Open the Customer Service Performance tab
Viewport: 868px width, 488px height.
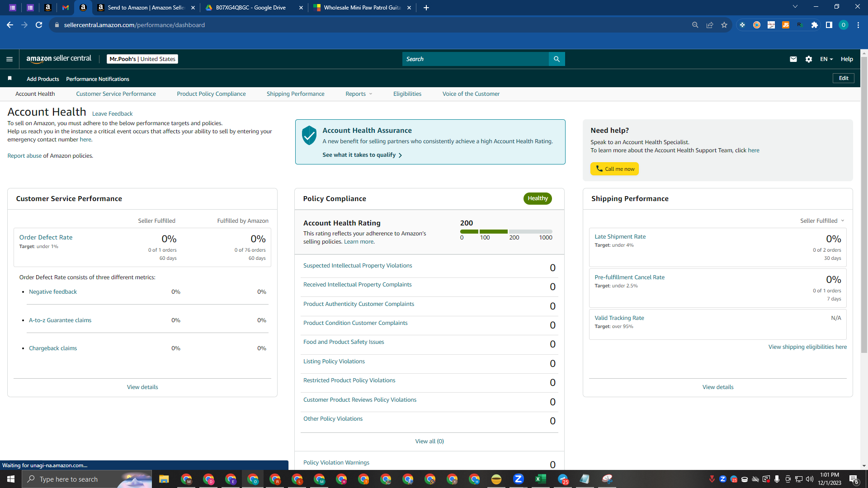116,94
